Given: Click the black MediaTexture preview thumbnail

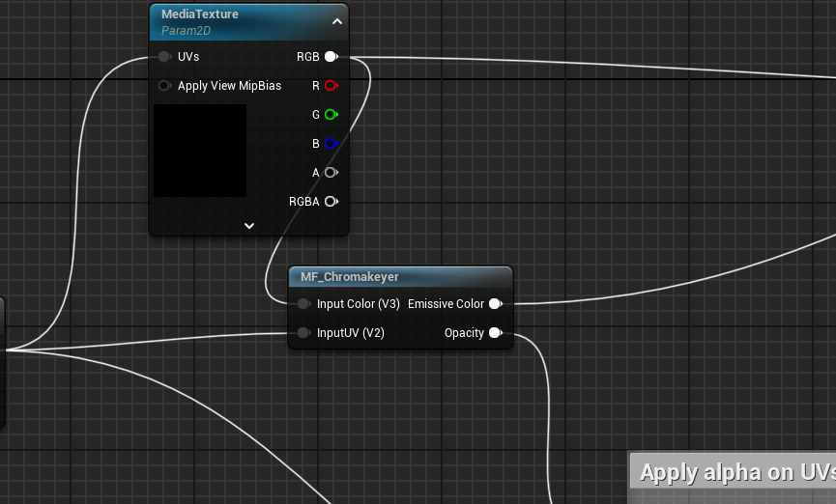Looking at the screenshot, I should 200,151.
